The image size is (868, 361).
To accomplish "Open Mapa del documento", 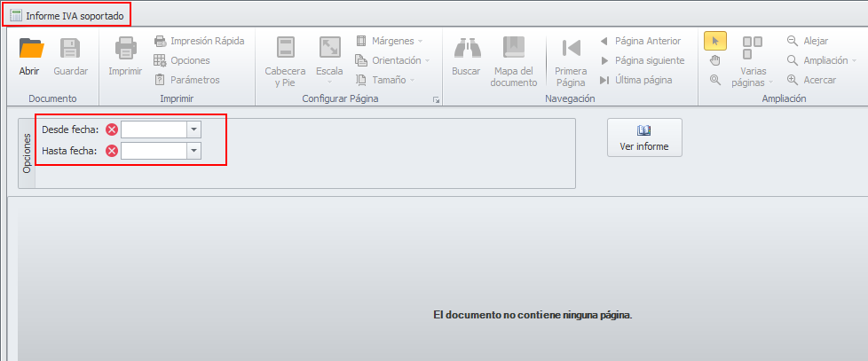I will click(x=516, y=61).
